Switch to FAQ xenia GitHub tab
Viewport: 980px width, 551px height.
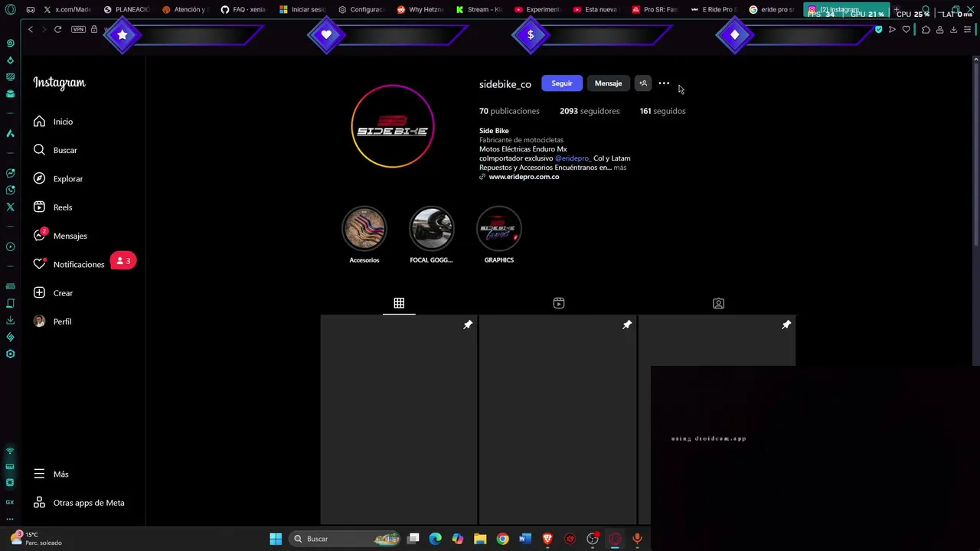[x=243, y=10]
